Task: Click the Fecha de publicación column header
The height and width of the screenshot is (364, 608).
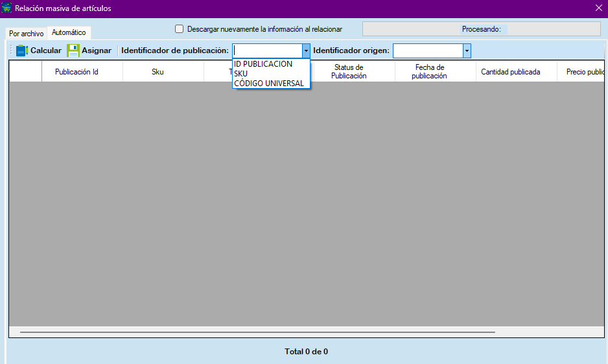Action: pyautogui.click(x=429, y=72)
